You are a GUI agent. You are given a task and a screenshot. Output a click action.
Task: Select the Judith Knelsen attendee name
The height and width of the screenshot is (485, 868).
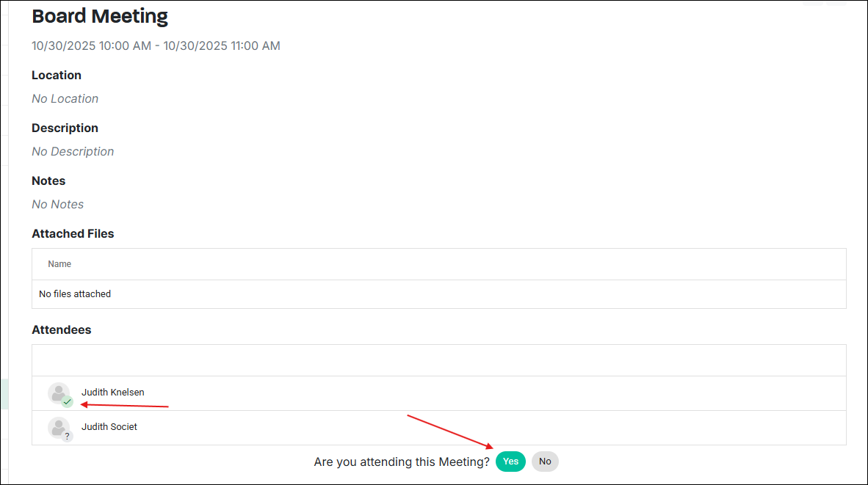pos(113,393)
